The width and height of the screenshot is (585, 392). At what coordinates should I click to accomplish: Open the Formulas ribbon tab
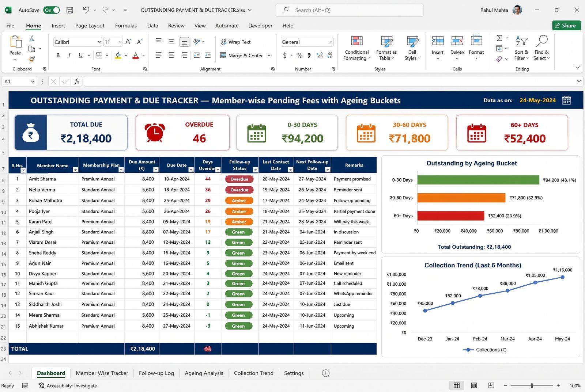click(126, 26)
